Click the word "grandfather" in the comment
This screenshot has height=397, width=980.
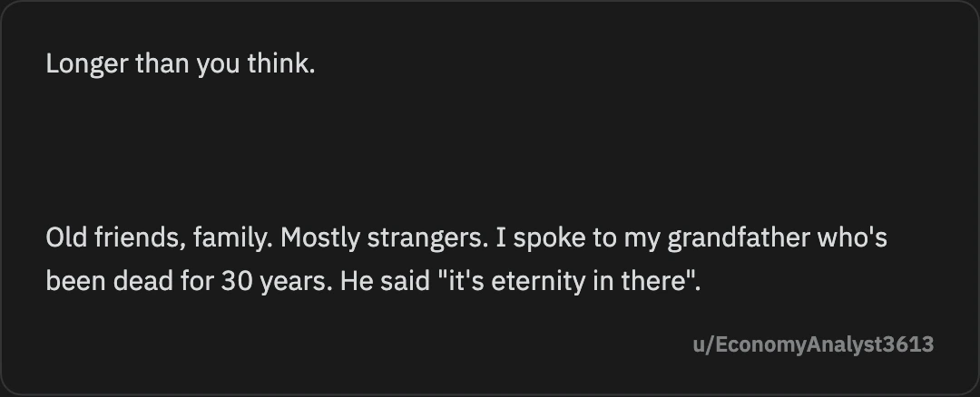click(739, 237)
